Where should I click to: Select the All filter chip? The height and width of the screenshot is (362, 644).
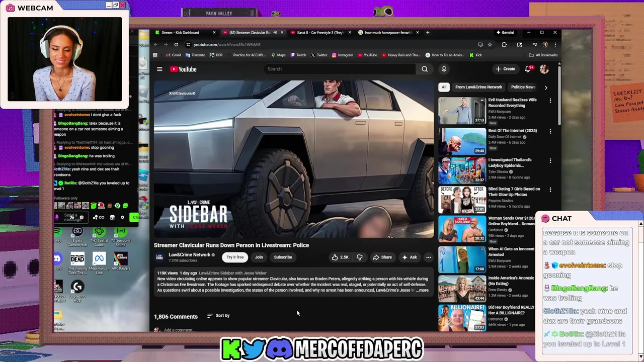tap(444, 87)
